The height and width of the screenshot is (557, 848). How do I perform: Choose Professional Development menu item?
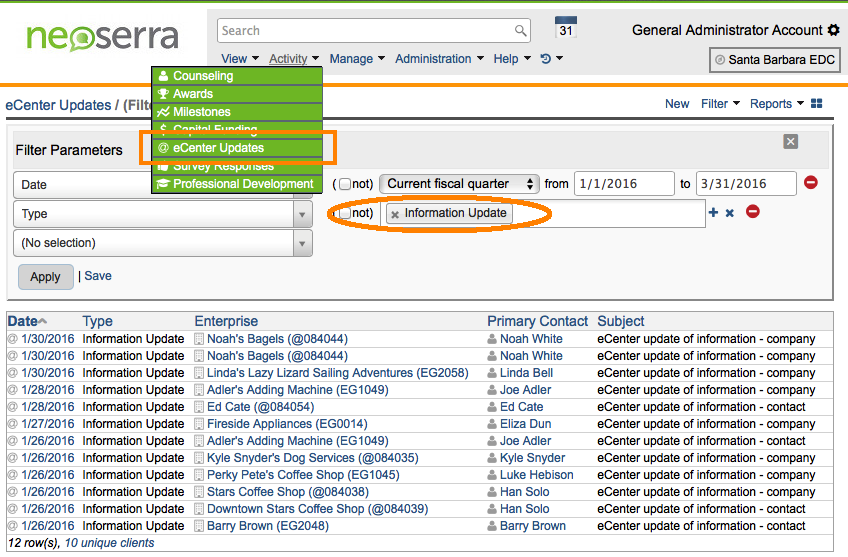242,184
